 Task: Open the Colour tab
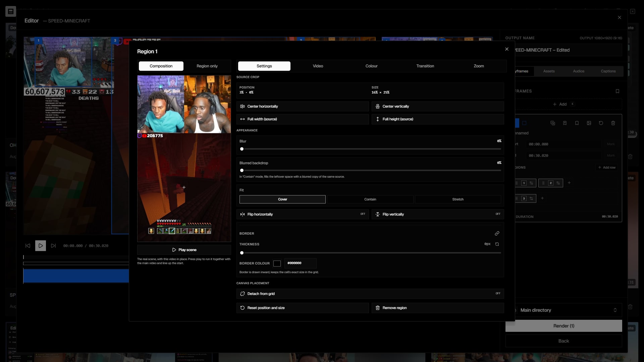pos(372,66)
